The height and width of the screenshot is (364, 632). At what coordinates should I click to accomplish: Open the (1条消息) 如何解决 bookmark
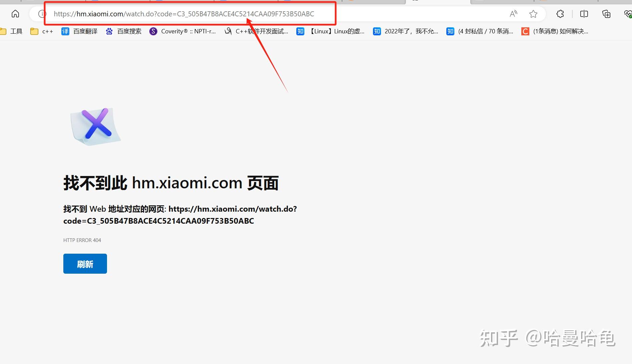pyautogui.click(x=555, y=31)
